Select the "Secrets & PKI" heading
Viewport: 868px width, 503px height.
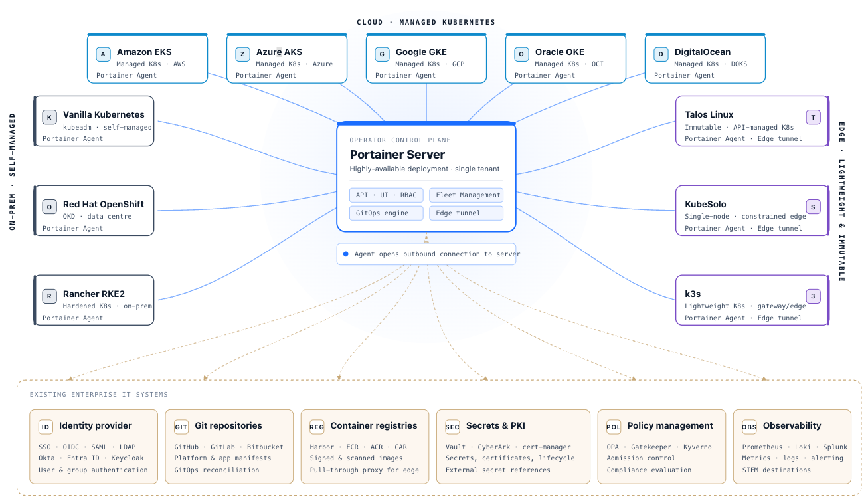495,425
